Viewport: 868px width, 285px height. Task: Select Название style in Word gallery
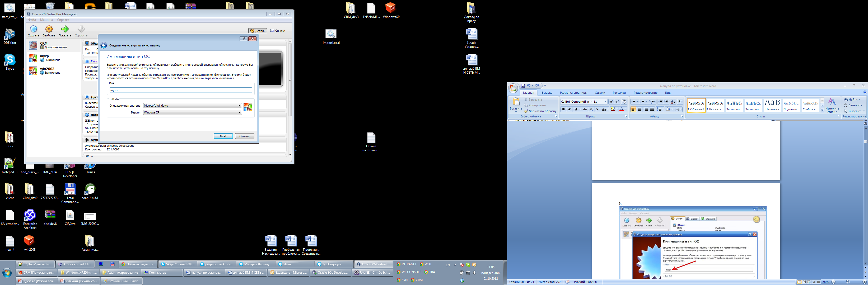772,105
